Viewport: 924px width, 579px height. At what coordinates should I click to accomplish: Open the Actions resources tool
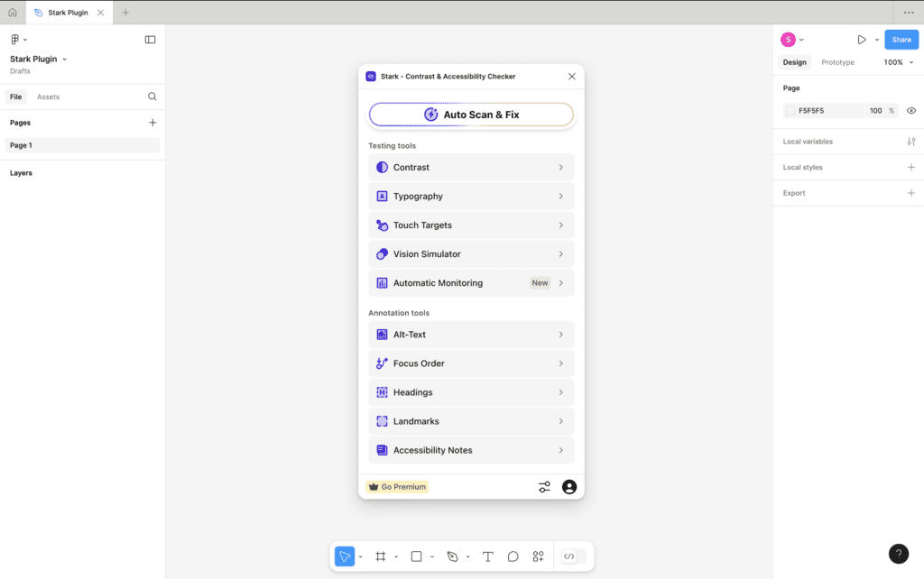(x=538, y=556)
